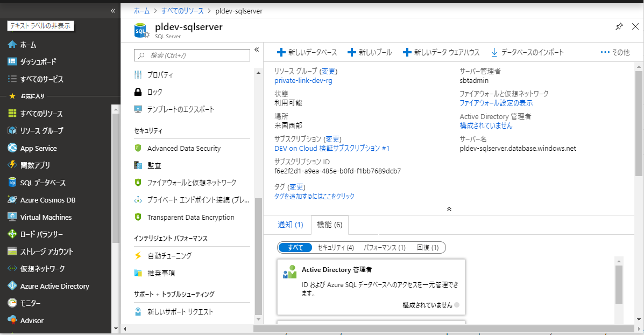Open モニター gauge icon
Image resolution: width=644 pixels, height=335 pixels.
[12, 303]
